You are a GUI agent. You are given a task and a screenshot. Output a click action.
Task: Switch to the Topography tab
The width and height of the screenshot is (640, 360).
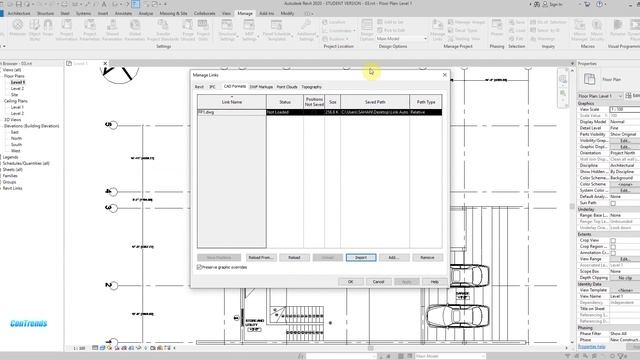[311, 87]
